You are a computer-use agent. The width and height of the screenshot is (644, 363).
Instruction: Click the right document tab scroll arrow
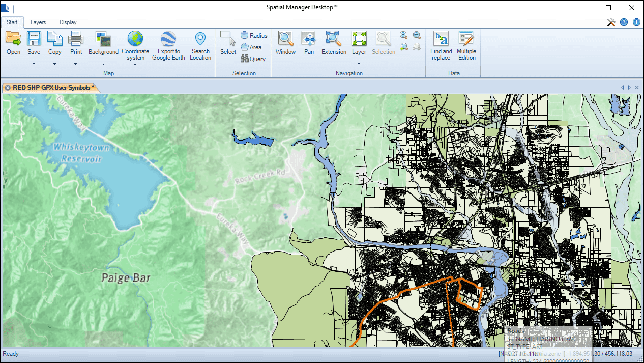[x=629, y=88]
